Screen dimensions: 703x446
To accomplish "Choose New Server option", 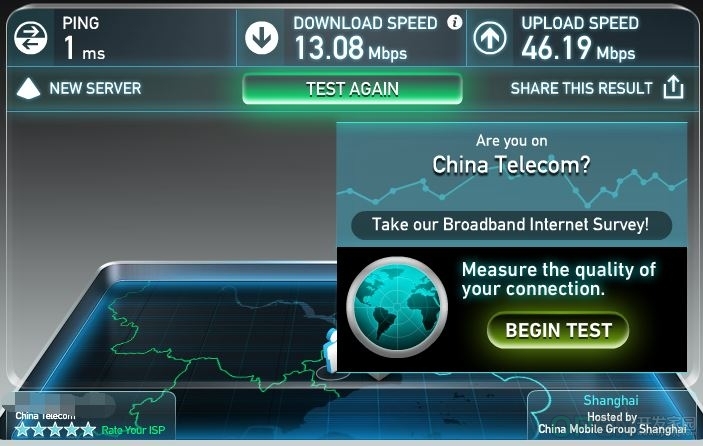I will (x=95, y=88).
